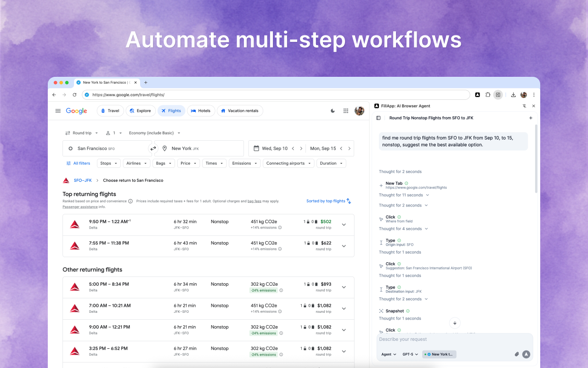Start a new chat with plus icon
588x368 pixels.
click(x=531, y=118)
